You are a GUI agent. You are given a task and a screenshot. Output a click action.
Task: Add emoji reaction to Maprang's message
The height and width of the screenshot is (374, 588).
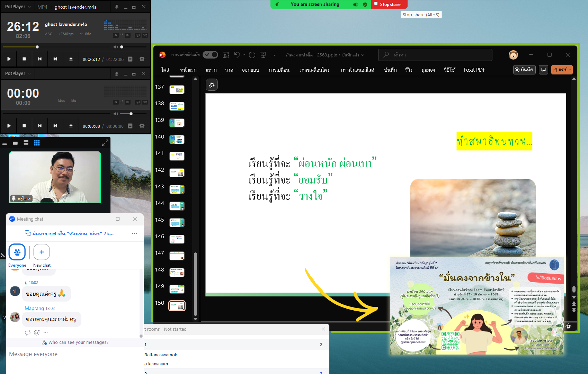coord(37,333)
